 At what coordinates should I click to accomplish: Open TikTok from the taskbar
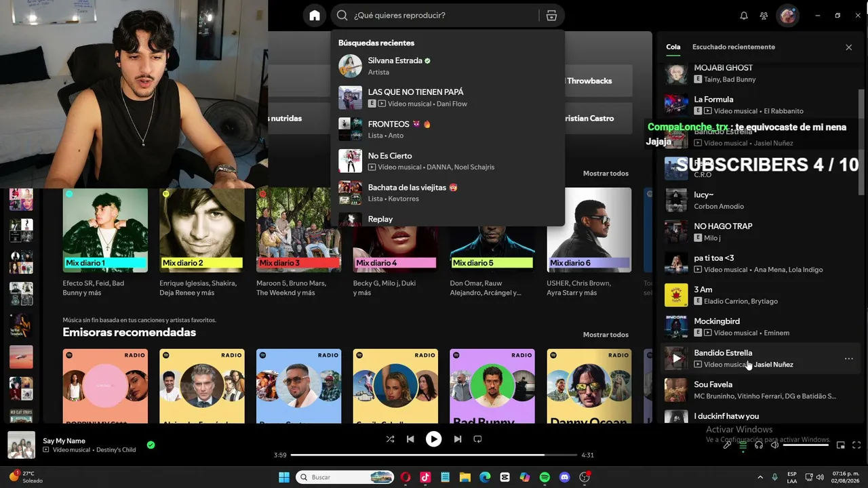tap(425, 477)
